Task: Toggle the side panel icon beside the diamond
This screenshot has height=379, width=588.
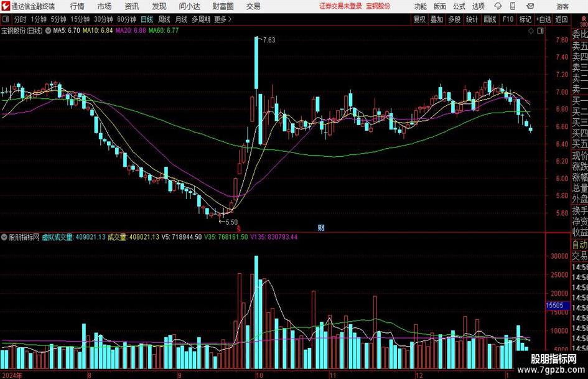Action: (x=540, y=31)
